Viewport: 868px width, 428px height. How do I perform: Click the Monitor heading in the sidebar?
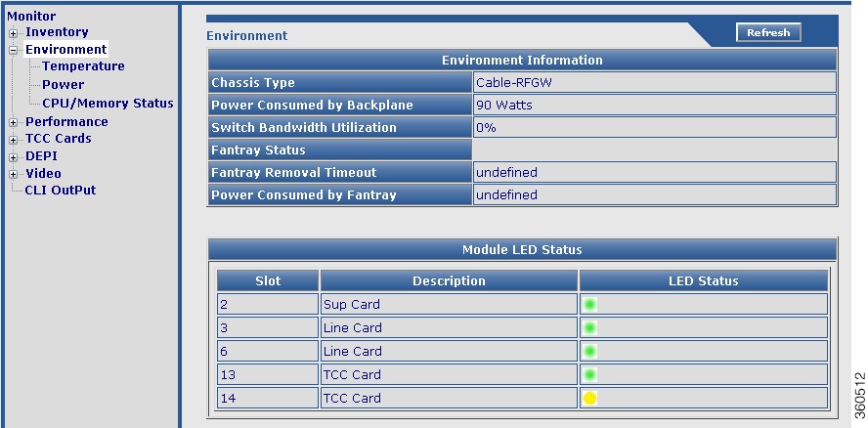coord(31,17)
